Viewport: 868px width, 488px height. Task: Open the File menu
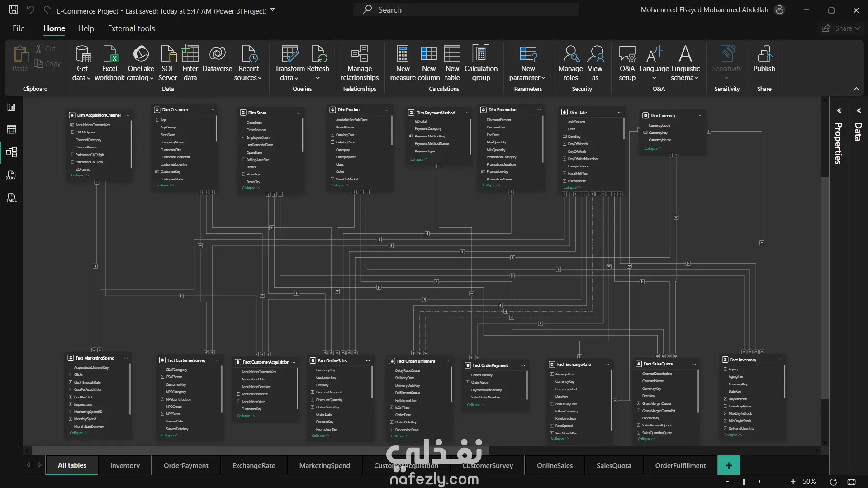point(19,28)
